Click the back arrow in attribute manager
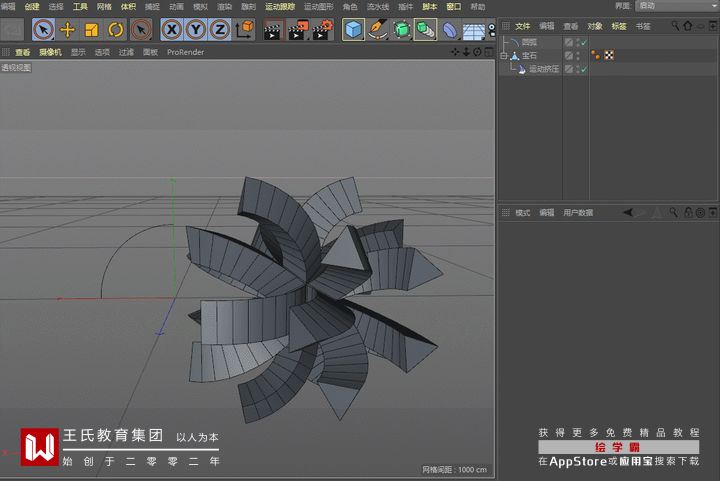720x481 pixels. pos(628,213)
